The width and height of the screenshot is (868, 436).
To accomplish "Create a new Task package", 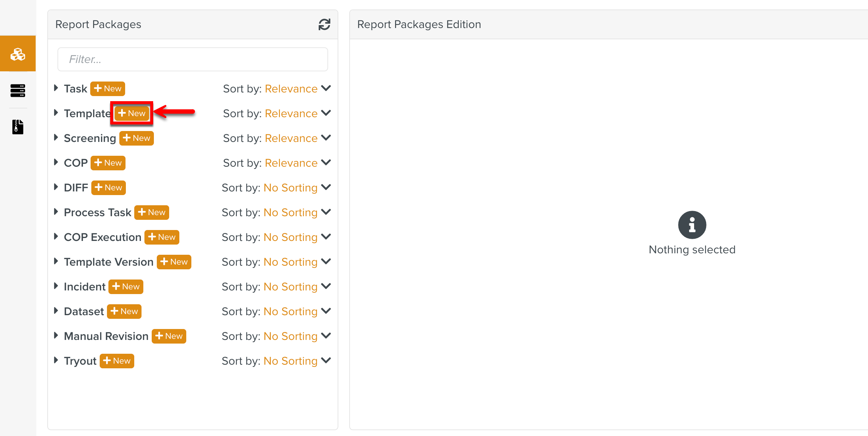I will (108, 89).
